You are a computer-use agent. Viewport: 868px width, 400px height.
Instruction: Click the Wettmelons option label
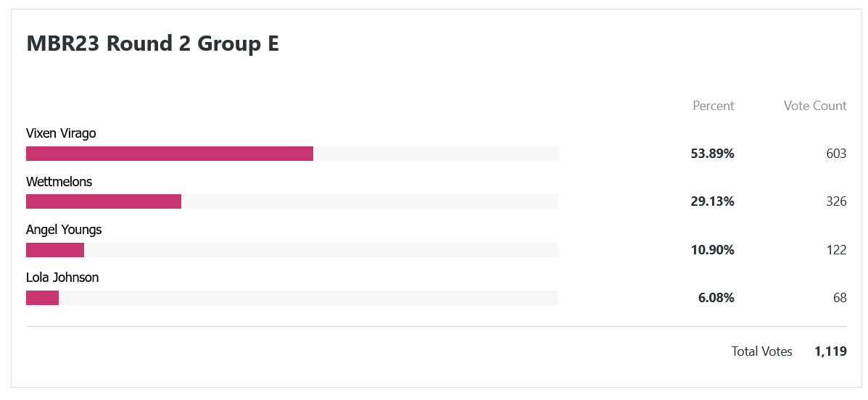tap(59, 181)
